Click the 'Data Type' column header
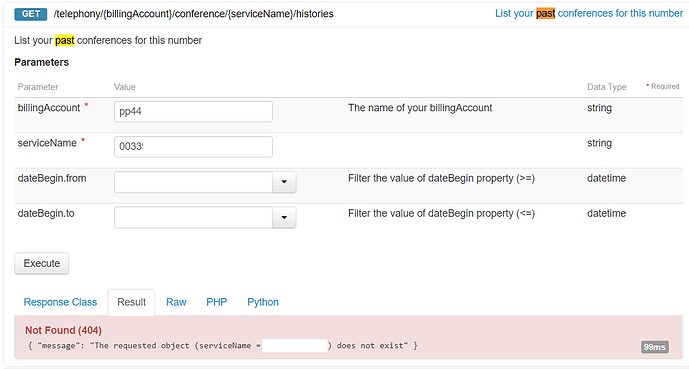This screenshot has height=369, width=689. pyautogui.click(x=607, y=87)
